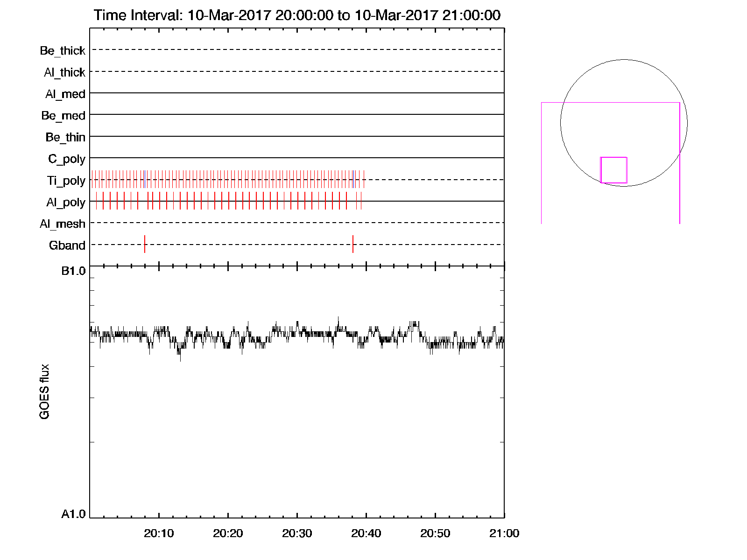The image size is (747, 560).
Task: Click the GOES flux axis title
Action: (x=44, y=392)
